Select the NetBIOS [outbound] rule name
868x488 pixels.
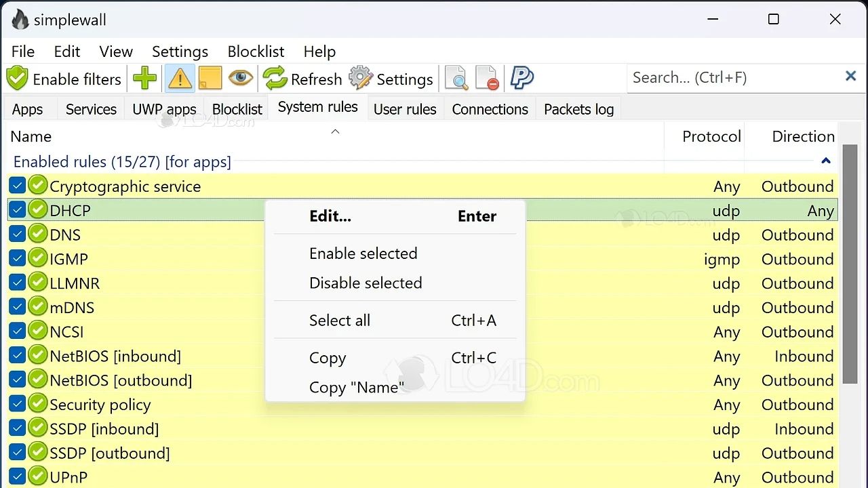(x=121, y=380)
